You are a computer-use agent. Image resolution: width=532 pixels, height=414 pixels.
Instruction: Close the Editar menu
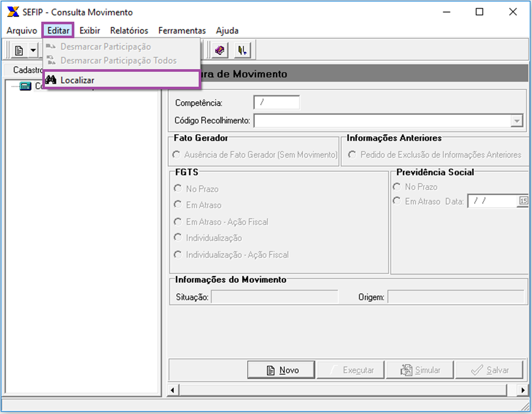tap(58, 30)
